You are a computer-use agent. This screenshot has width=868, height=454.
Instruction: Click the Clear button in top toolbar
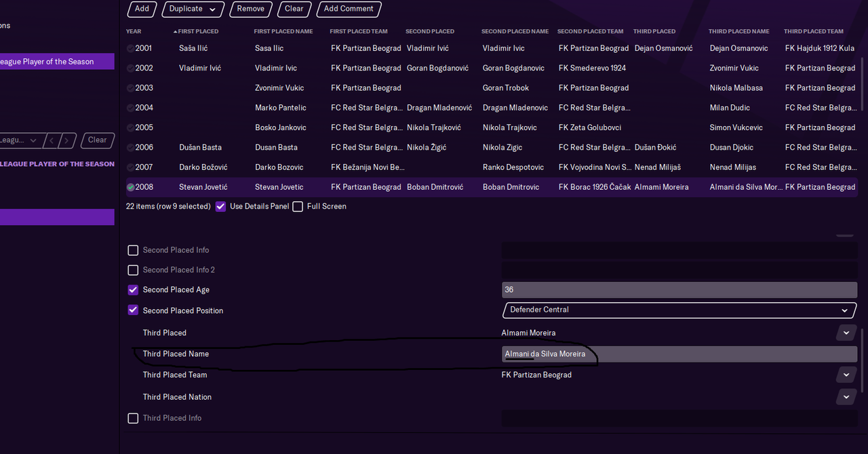pos(294,9)
